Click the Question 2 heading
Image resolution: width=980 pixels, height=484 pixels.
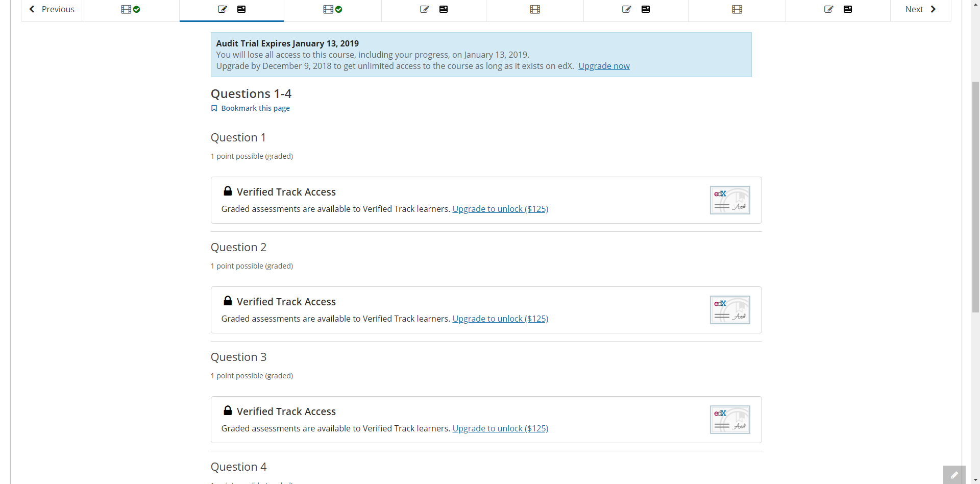238,247
